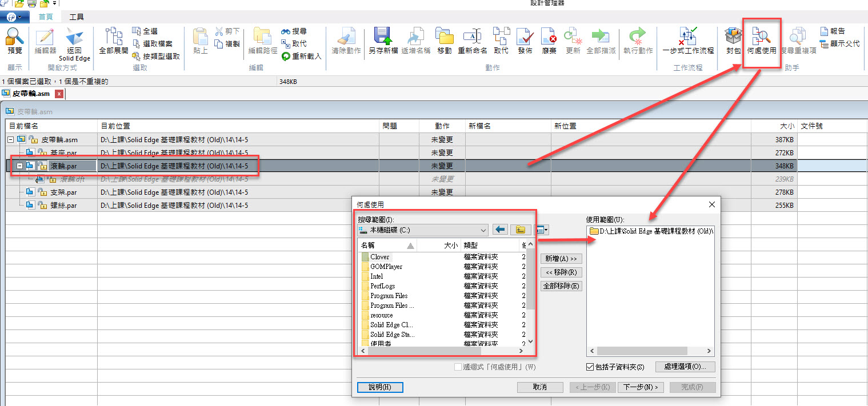Viewport: 868px width, 406px height.
Task: Click the 另存新檔 save-as icon
Action: coord(382,37)
